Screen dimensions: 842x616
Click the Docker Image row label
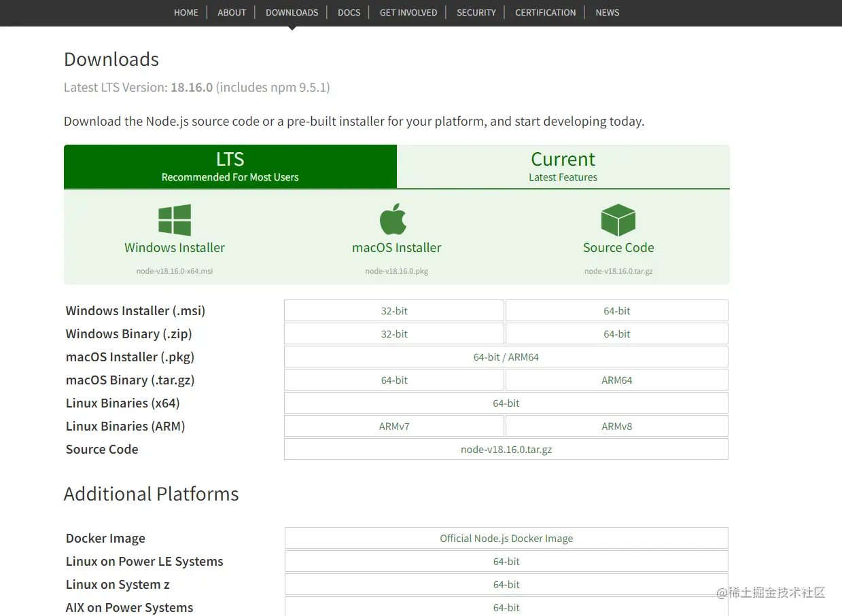pos(105,539)
